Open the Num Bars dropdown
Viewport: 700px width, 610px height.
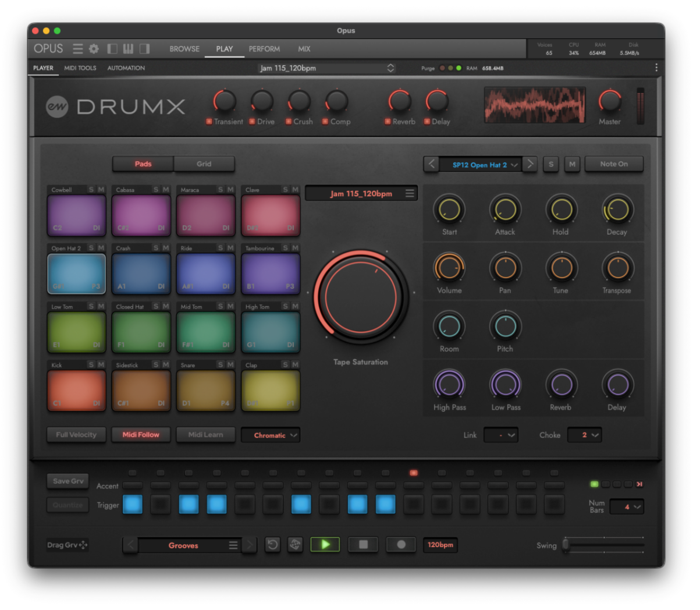click(627, 507)
